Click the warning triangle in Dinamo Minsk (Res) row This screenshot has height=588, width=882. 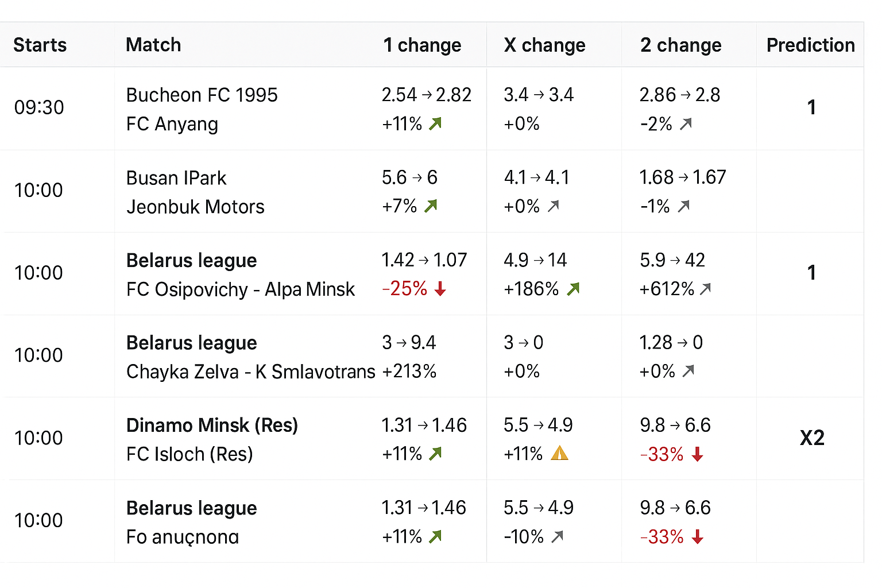pos(559,454)
